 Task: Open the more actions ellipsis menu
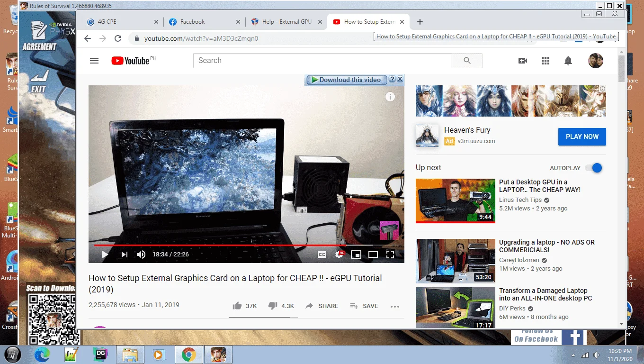tap(395, 306)
